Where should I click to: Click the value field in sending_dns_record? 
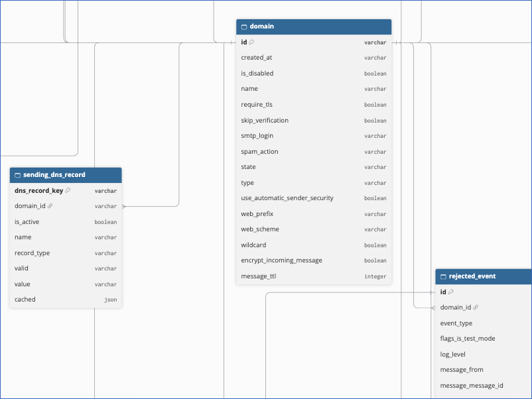[66, 284]
